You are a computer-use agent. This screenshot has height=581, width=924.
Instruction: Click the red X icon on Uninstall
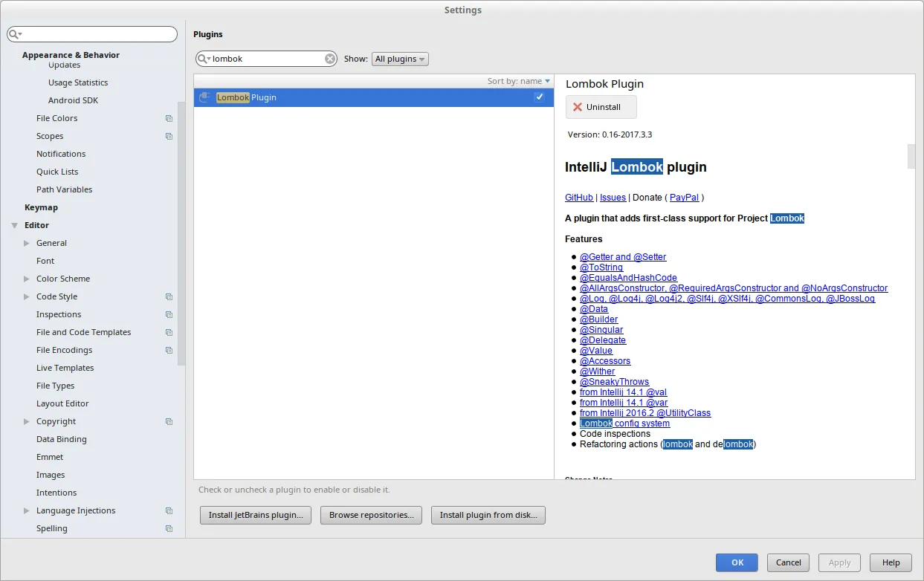tap(578, 107)
